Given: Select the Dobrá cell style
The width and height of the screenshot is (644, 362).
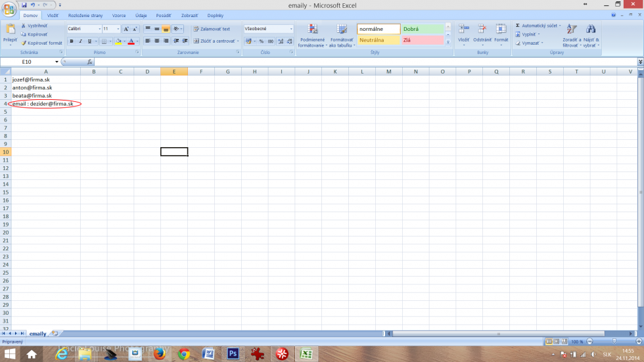Looking at the screenshot, I should 423,29.
